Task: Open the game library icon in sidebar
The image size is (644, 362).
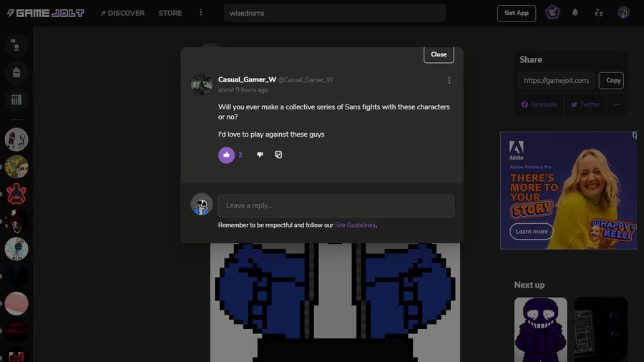Action: [16, 99]
